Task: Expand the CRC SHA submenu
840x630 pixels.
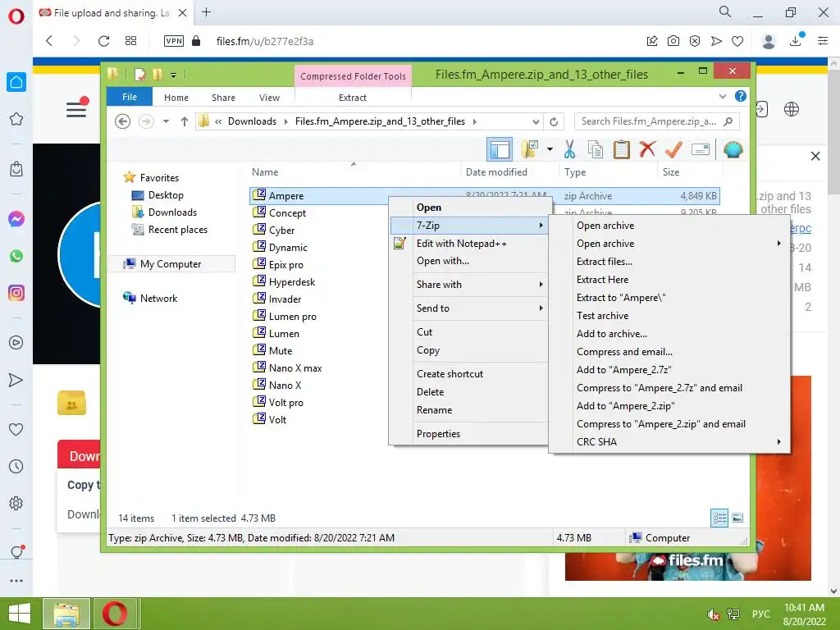Action: pos(779,442)
